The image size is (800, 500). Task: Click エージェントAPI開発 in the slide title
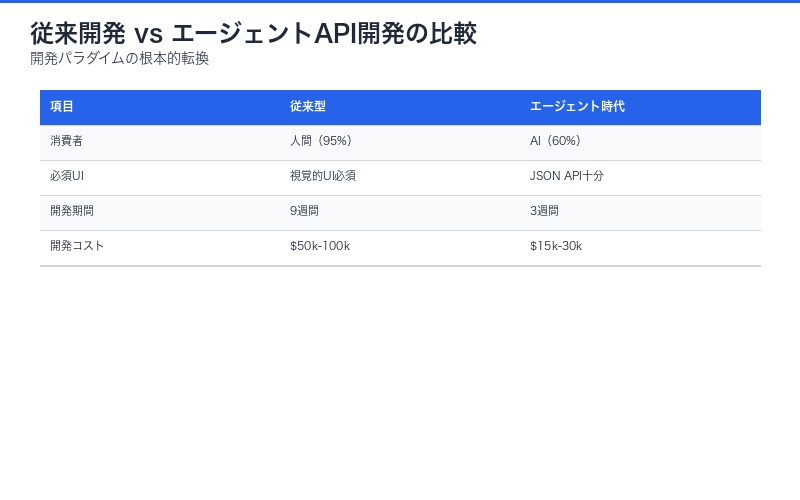tap(264, 33)
